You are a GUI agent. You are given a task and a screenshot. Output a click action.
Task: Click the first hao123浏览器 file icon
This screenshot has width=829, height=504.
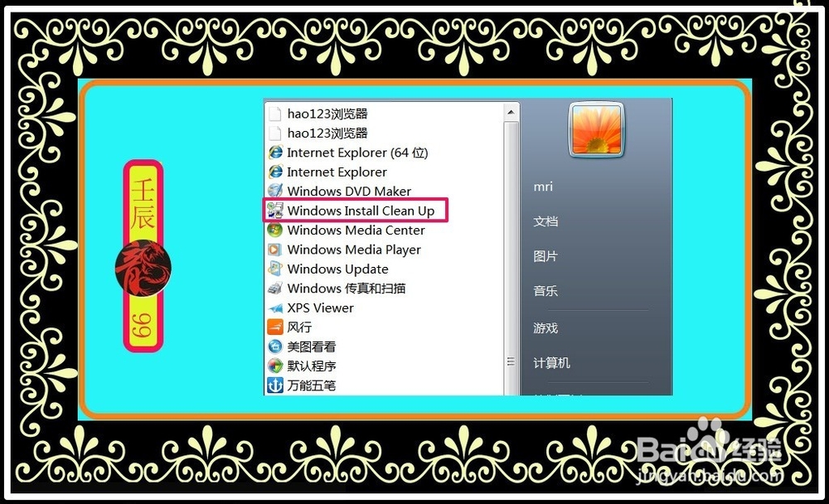(275, 114)
